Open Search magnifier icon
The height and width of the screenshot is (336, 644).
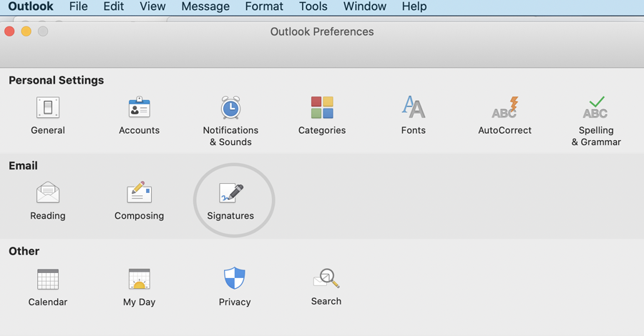[326, 279]
